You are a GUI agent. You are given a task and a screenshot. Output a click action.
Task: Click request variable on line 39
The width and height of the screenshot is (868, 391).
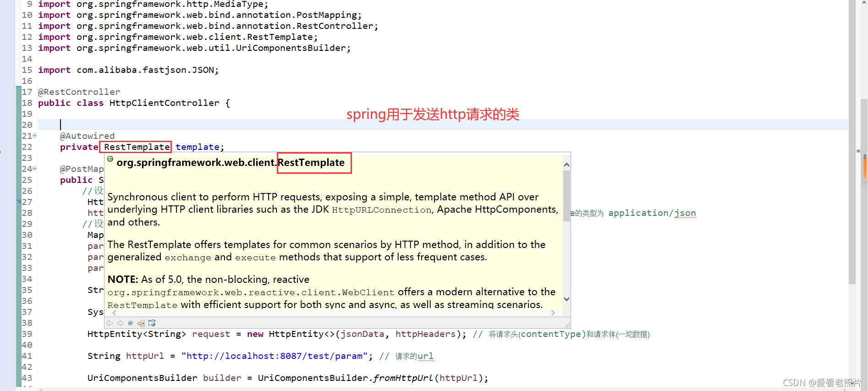(211, 334)
